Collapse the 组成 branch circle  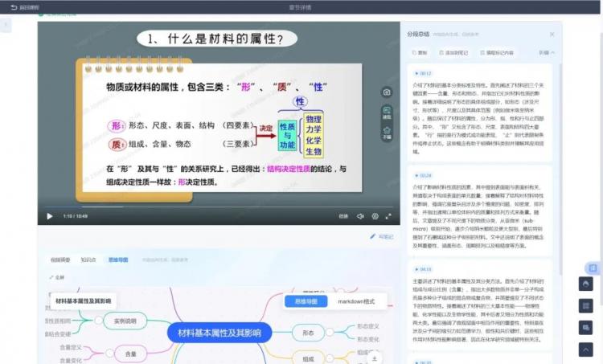pos(330,358)
